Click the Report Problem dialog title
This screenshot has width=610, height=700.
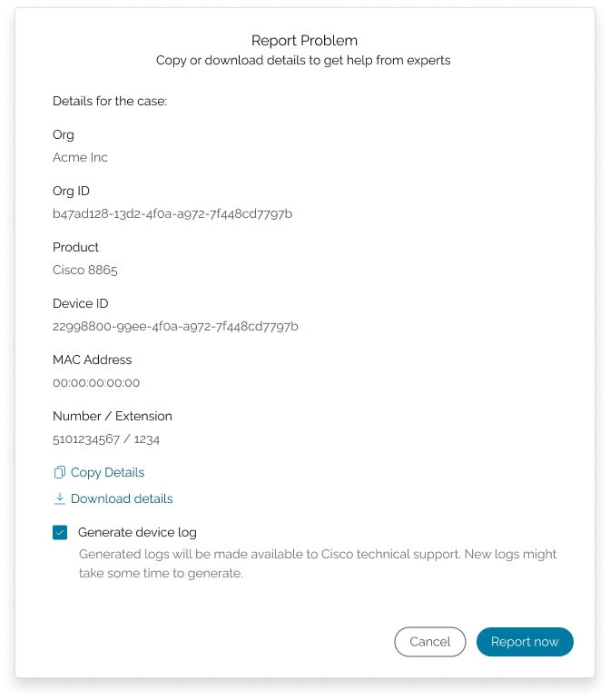tap(304, 41)
